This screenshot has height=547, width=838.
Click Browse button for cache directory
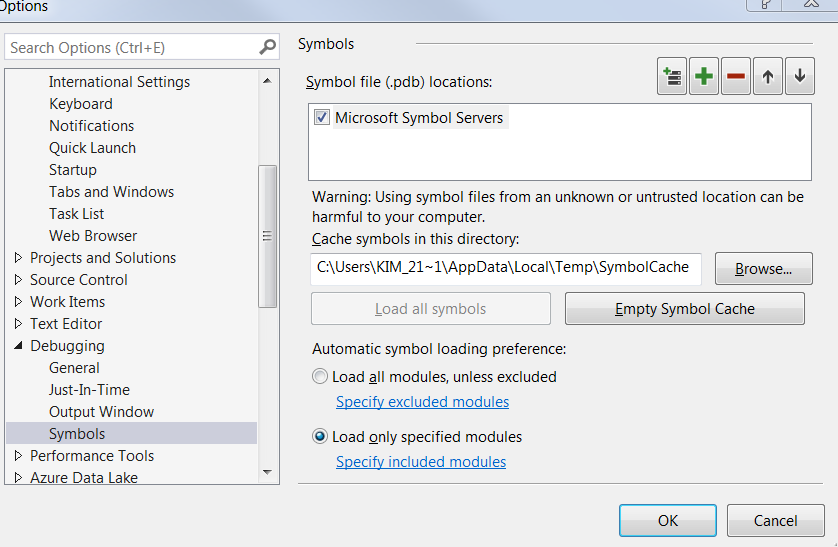(x=764, y=268)
